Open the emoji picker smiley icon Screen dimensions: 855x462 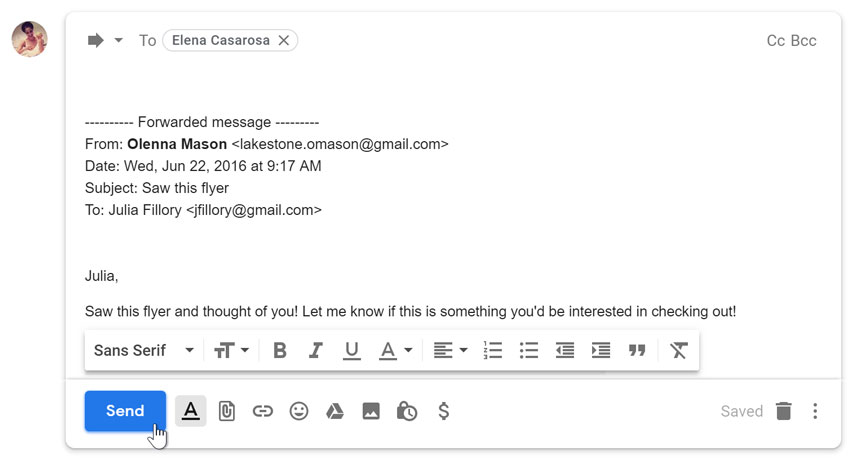(x=299, y=411)
